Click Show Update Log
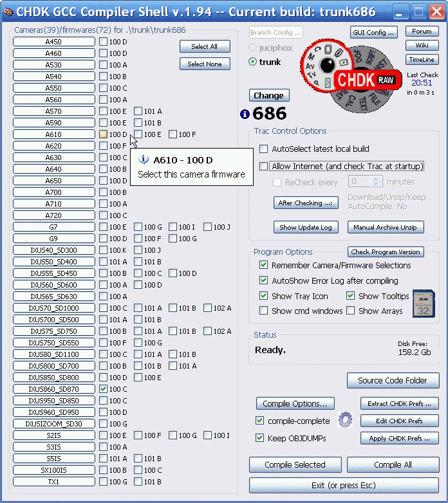This screenshot has height=503, width=448. (x=306, y=227)
